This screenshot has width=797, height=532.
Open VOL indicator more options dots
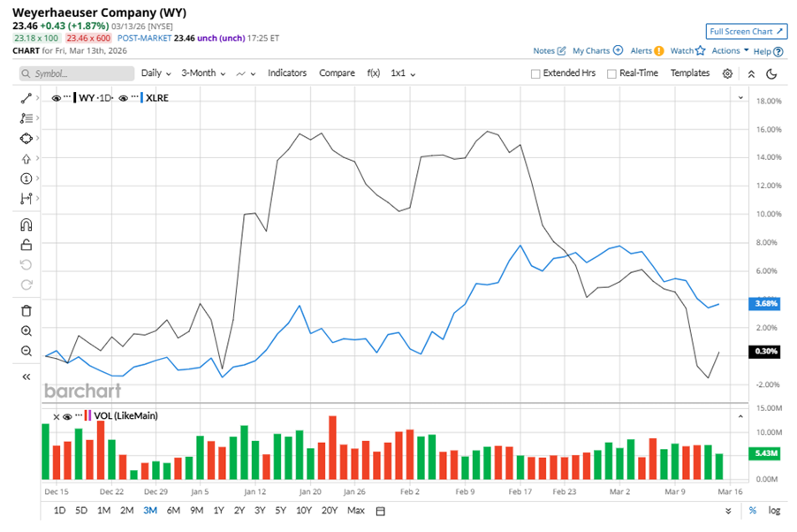coord(79,415)
